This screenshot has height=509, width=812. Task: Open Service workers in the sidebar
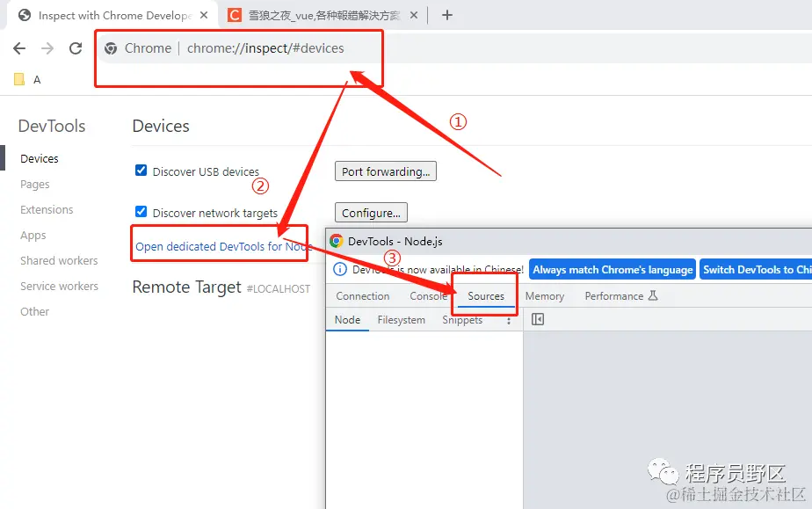[59, 286]
